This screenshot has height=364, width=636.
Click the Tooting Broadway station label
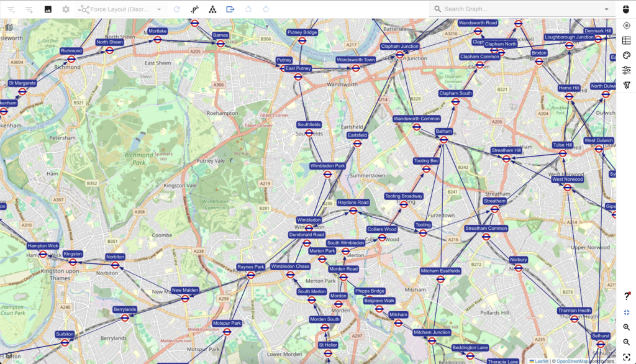[404, 196]
